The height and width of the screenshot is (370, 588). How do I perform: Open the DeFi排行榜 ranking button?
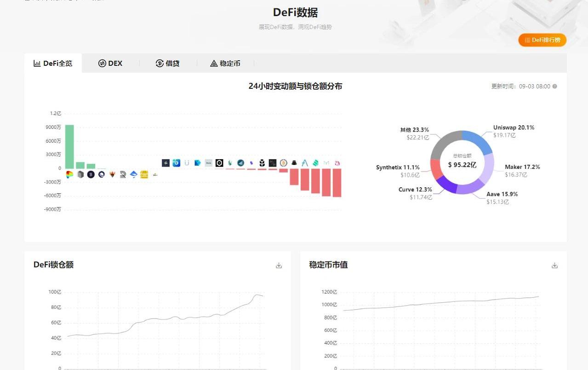542,40
